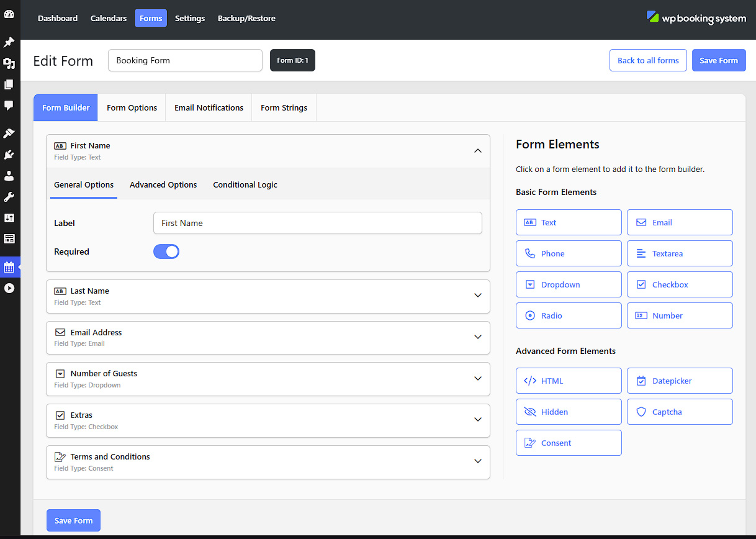Open Calendars in the top navigation

[x=109, y=18]
